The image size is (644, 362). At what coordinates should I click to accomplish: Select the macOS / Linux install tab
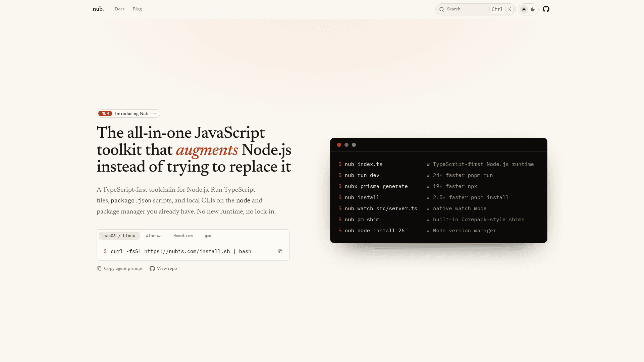119,236
